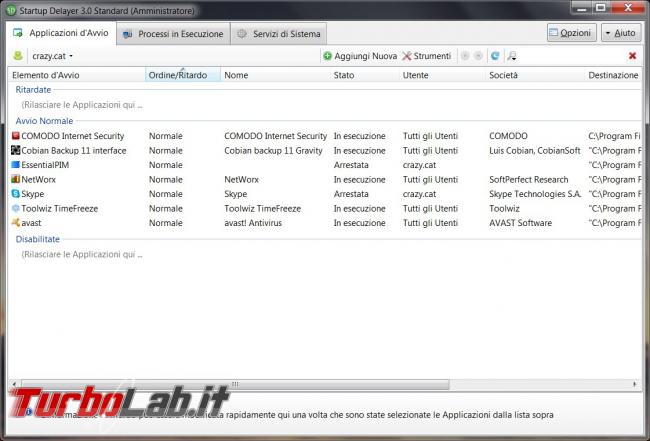The width and height of the screenshot is (650, 441).
Task: Click the COMODO Internet Security icon
Action: point(16,136)
